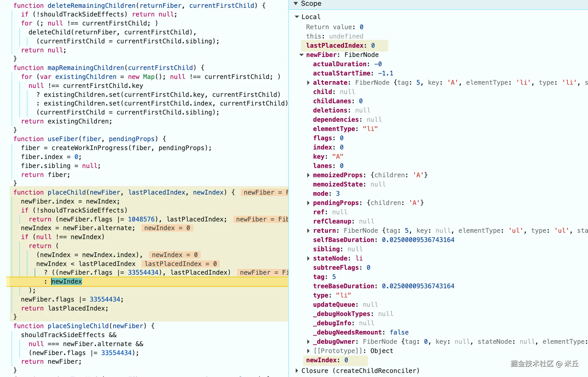Collapse the newFiber FiberNode object

click(302, 55)
